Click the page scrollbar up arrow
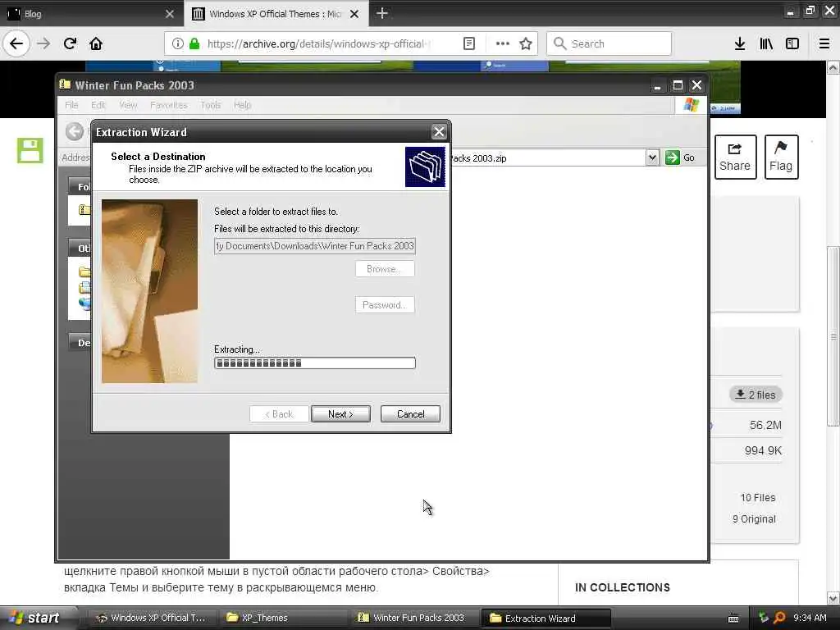This screenshot has width=840, height=630. [x=833, y=67]
